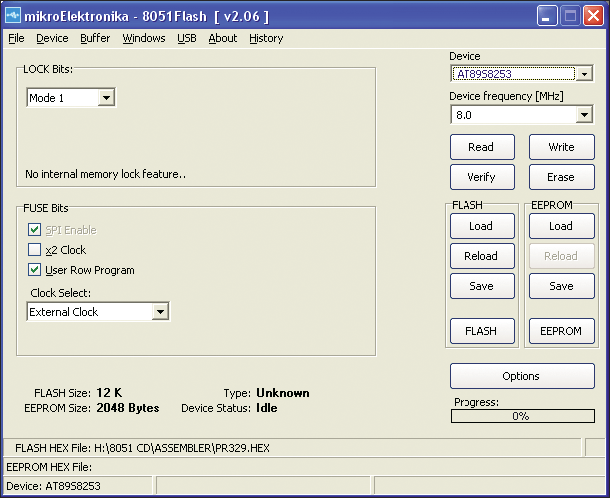Viewport: 610px width, 498px height.
Task: Open the Device AT89S8253 dropdown
Action: [x=584, y=74]
